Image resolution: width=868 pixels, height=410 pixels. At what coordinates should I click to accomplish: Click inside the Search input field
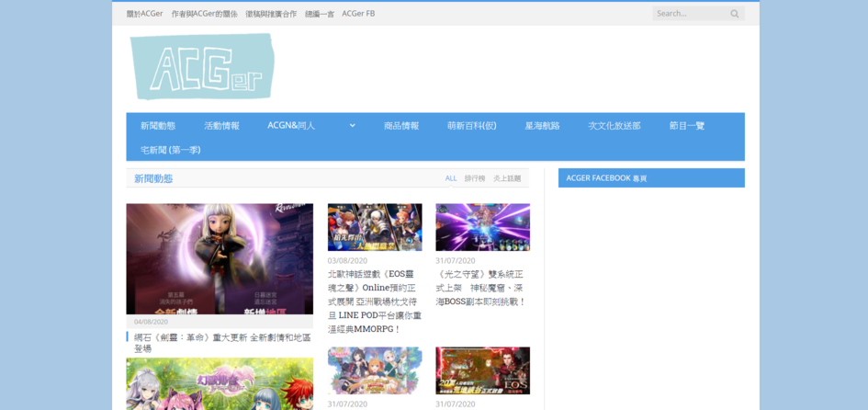pyautogui.click(x=689, y=14)
